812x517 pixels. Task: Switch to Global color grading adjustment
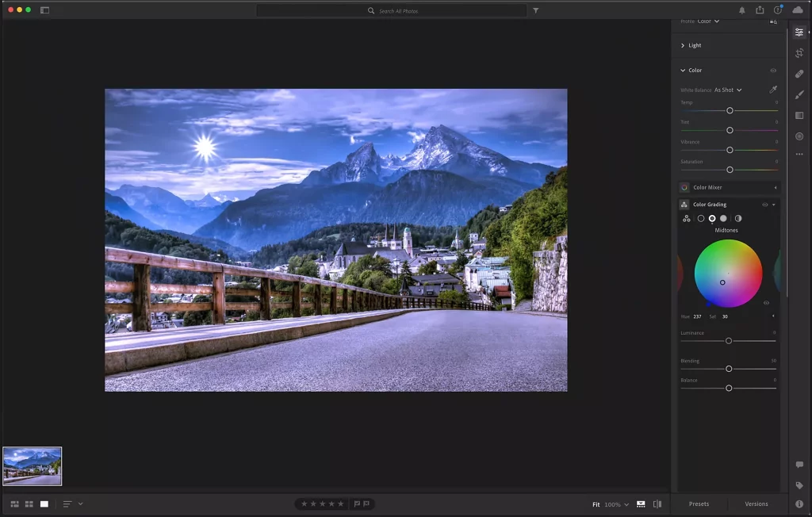point(686,218)
